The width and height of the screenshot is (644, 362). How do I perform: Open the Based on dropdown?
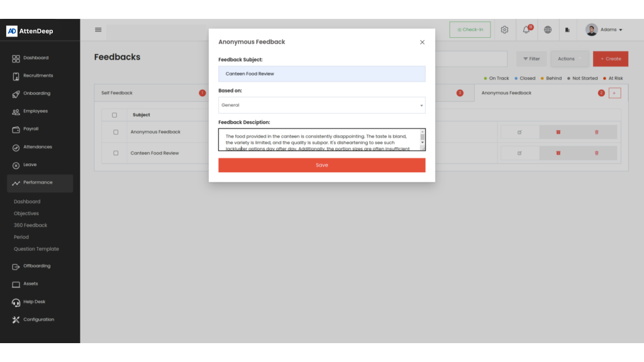[x=321, y=105]
